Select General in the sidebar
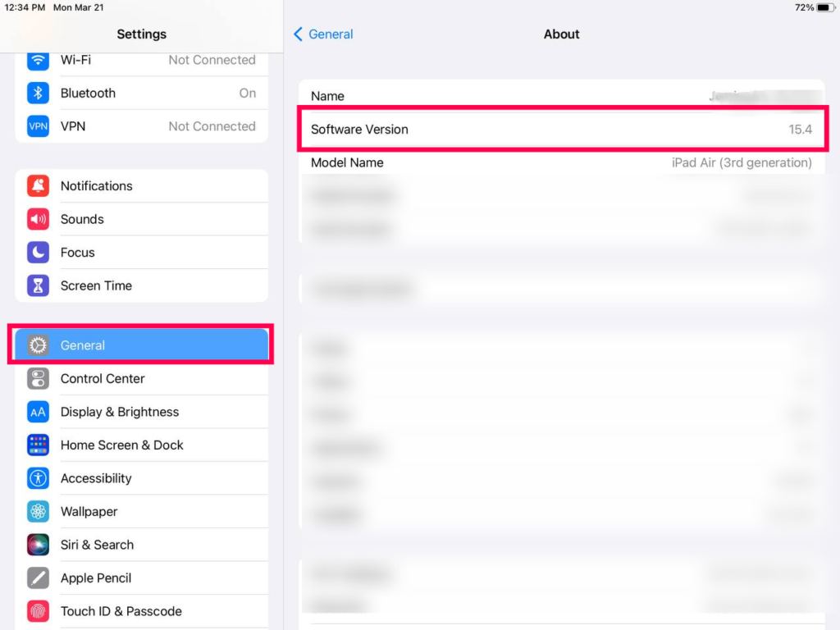 [141, 345]
